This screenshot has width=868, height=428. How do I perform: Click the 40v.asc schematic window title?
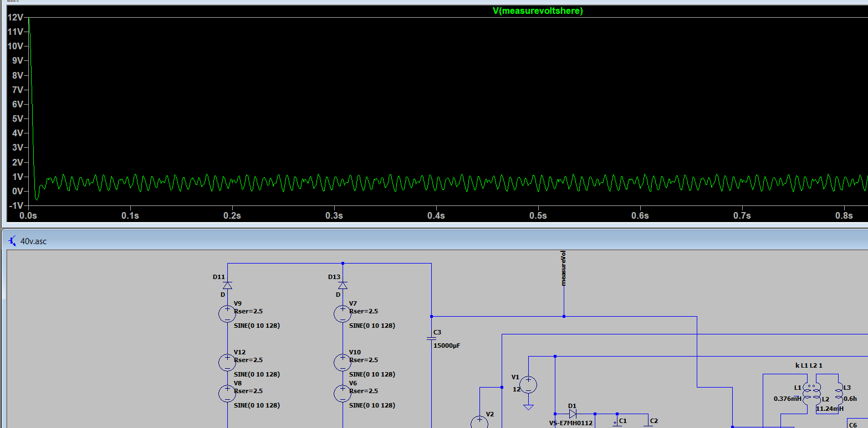(x=33, y=241)
